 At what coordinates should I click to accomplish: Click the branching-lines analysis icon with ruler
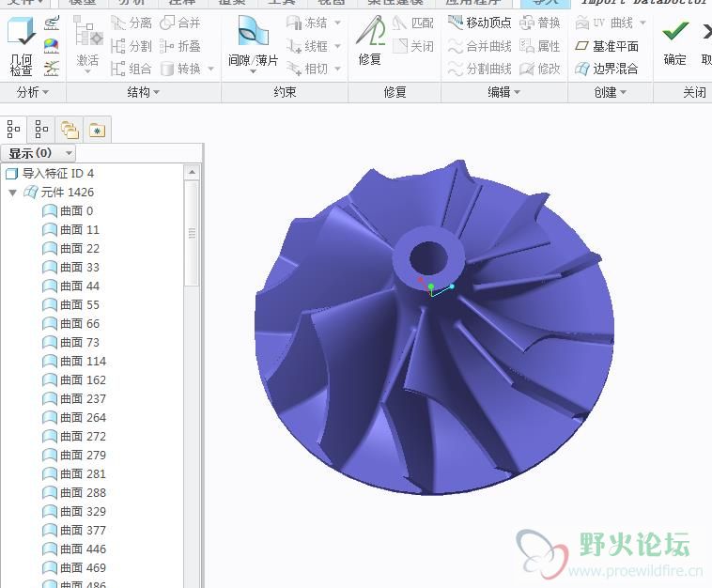pyautogui.click(x=52, y=69)
